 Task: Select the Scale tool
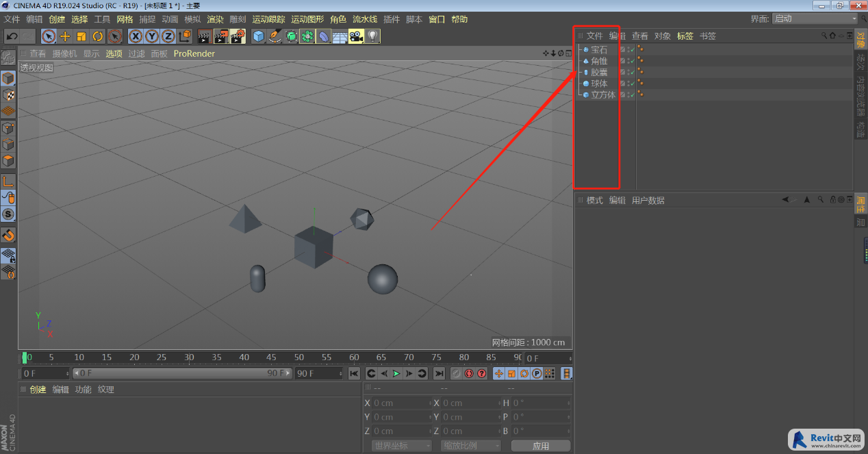81,36
